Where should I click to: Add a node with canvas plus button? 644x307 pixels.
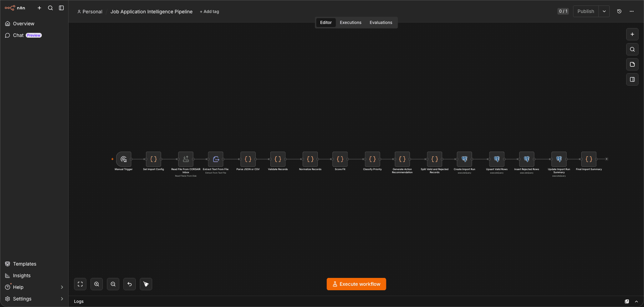point(632,34)
